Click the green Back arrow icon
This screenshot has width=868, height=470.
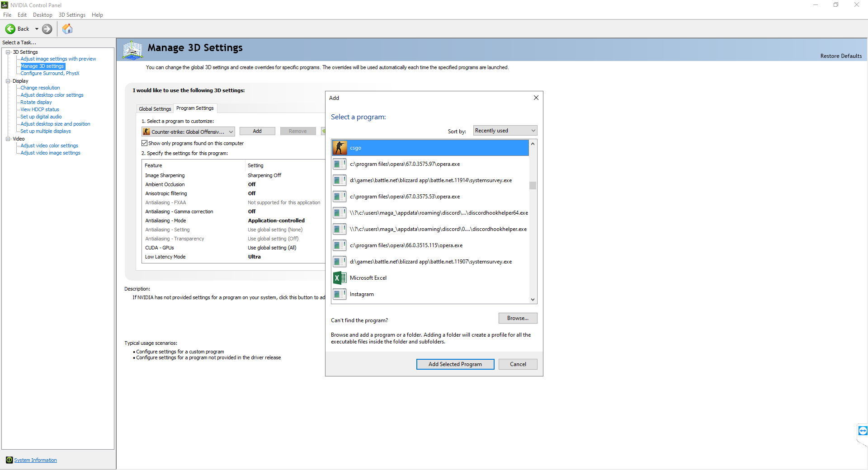(10, 29)
